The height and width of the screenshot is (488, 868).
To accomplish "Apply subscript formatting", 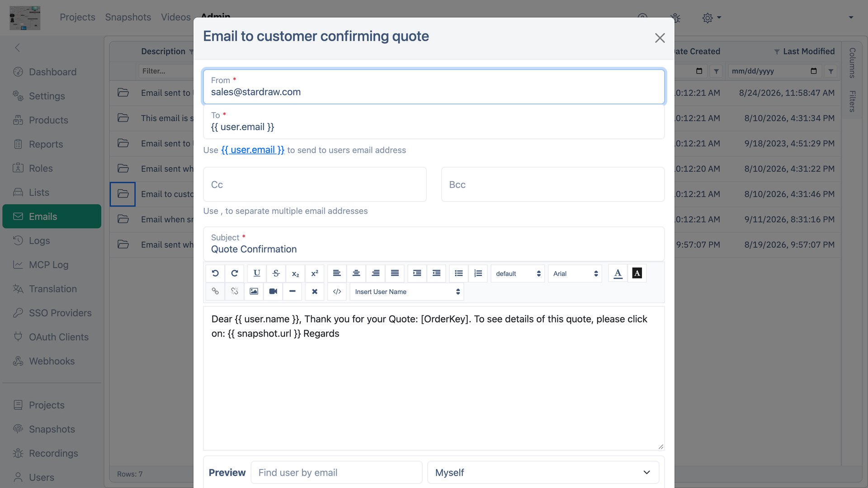I will pos(295,273).
